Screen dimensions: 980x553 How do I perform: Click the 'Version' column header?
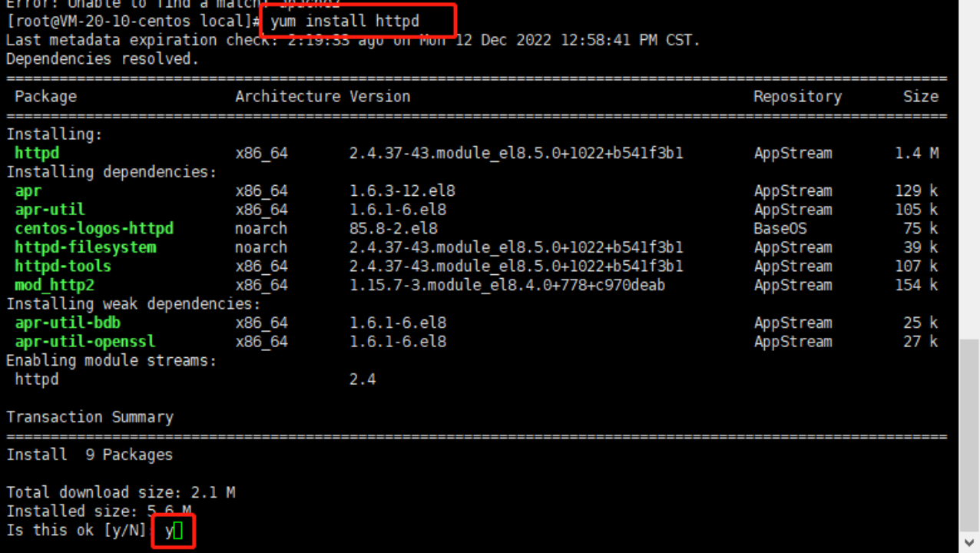[380, 97]
